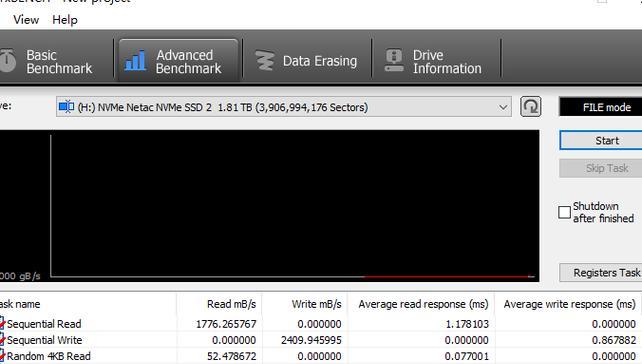Select the Random 4KB Read row label

(49, 356)
